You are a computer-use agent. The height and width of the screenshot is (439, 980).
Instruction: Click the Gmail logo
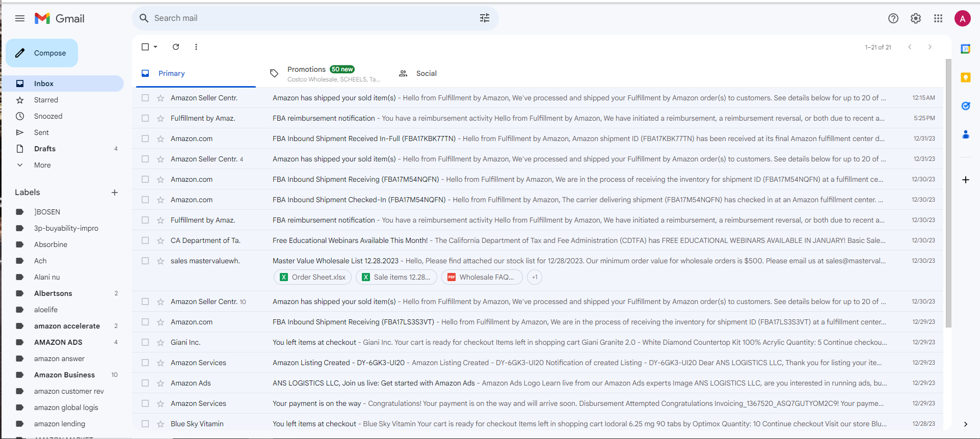coord(60,18)
